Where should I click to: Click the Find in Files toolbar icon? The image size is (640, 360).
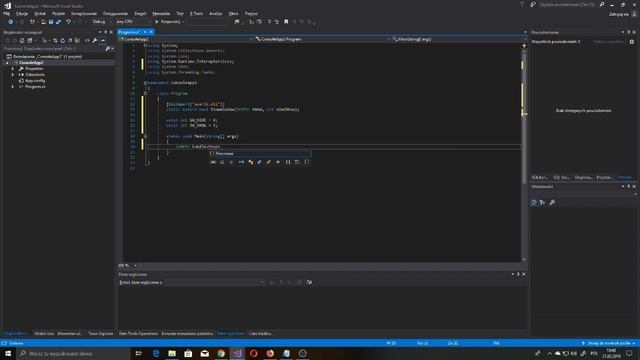click(x=237, y=22)
